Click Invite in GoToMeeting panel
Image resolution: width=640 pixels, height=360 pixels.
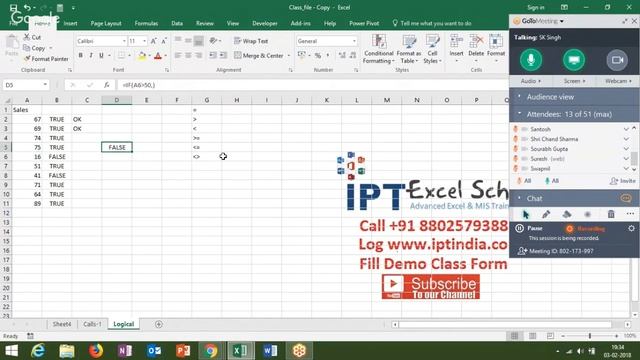(x=622, y=181)
